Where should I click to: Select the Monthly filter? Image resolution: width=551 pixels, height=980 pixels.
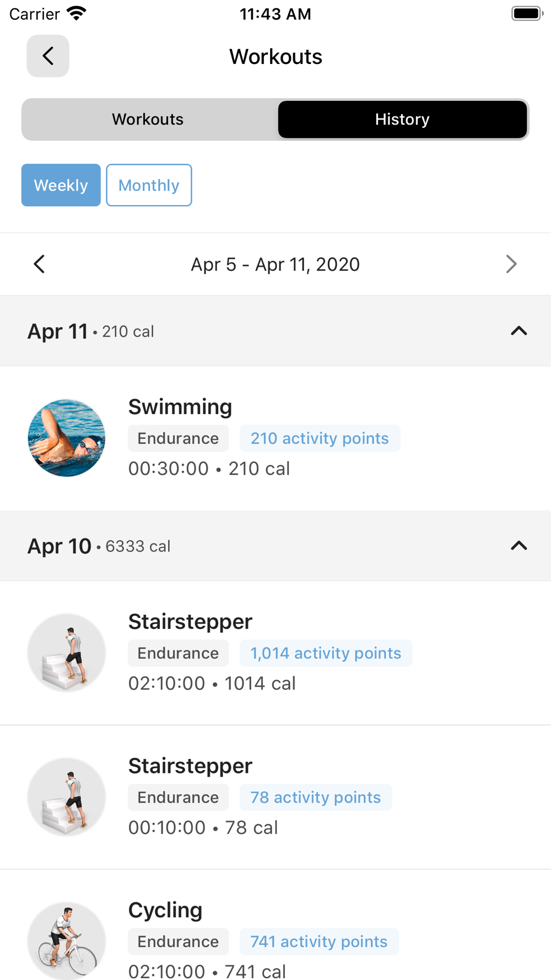click(x=149, y=185)
